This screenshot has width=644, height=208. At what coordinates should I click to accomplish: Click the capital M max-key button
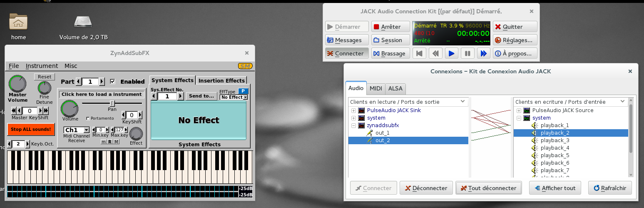click(116, 142)
